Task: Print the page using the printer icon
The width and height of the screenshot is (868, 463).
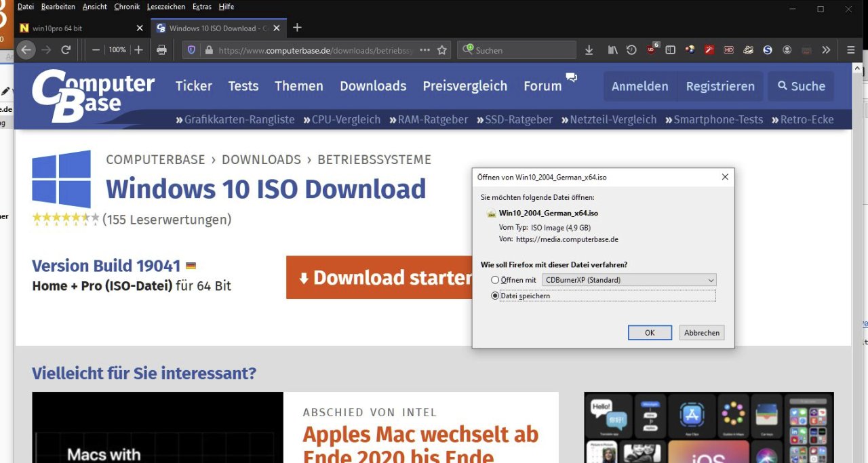Action: coord(161,49)
